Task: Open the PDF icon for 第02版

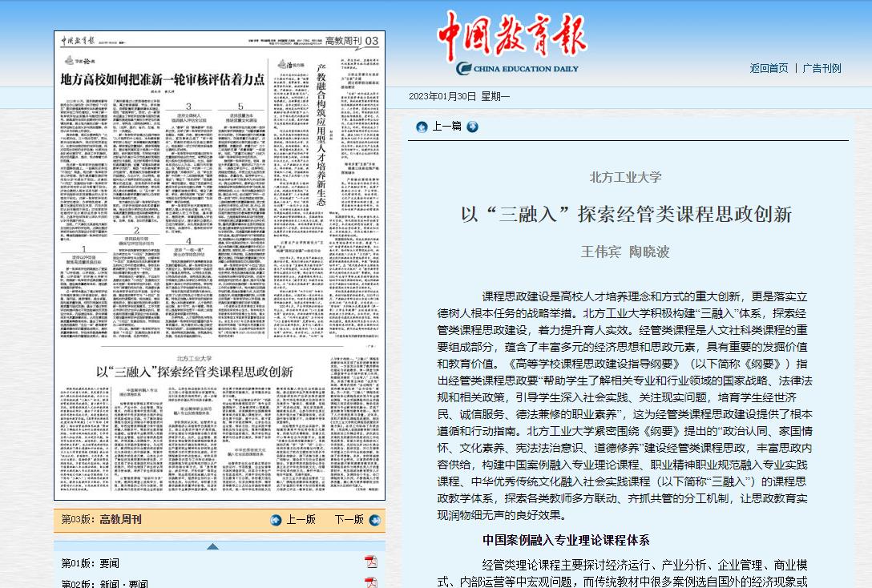Action: tap(370, 582)
